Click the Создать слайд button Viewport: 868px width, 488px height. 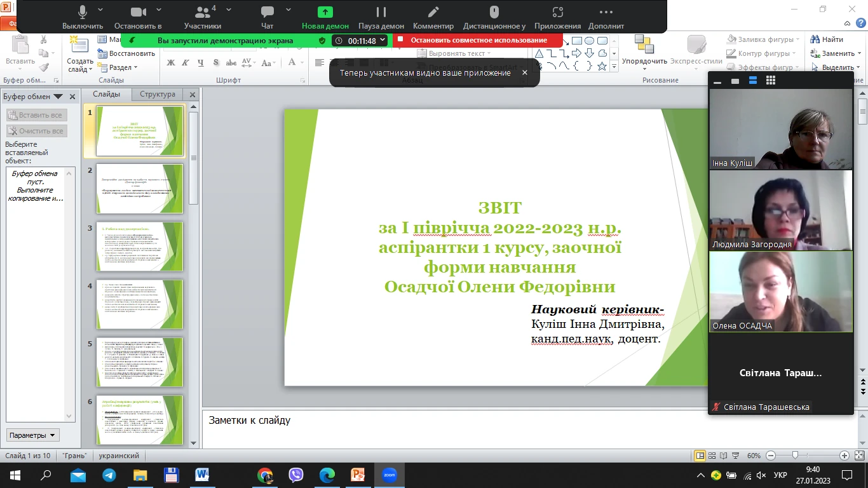tap(80, 55)
